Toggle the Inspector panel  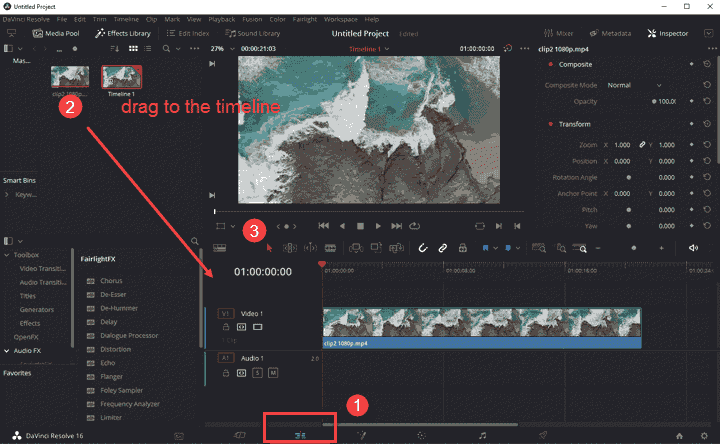click(668, 34)
